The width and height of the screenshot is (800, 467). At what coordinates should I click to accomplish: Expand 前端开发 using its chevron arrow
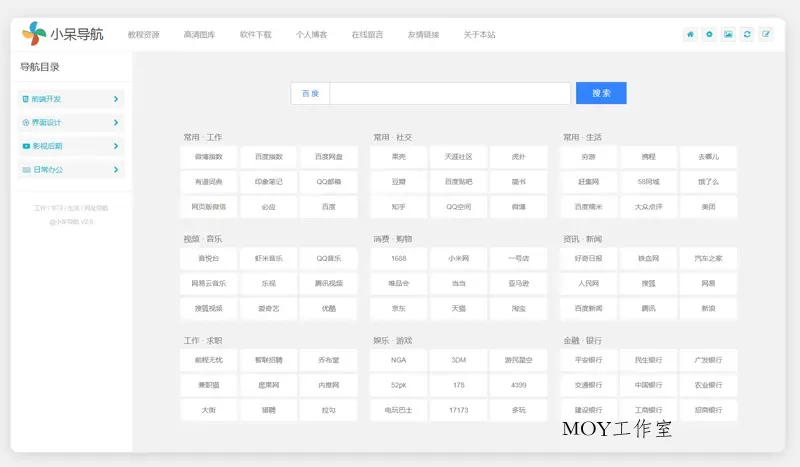[116, 99]
